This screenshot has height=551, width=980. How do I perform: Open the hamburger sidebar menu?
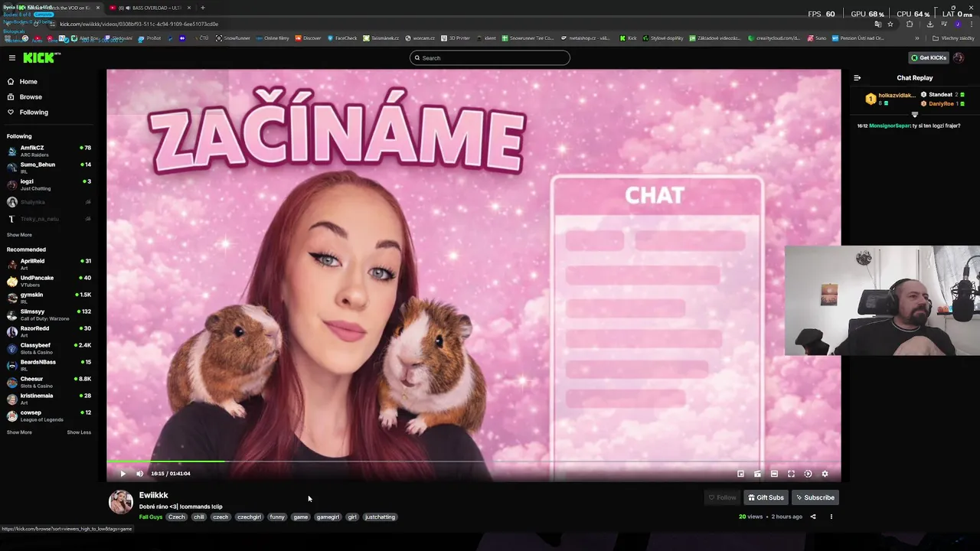click(x=11, y=57)
